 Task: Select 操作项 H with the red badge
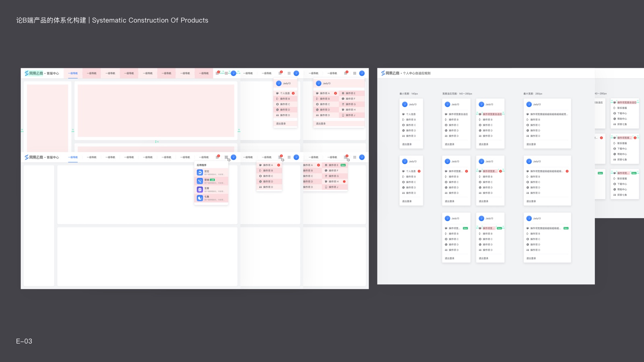coord(335,181)
